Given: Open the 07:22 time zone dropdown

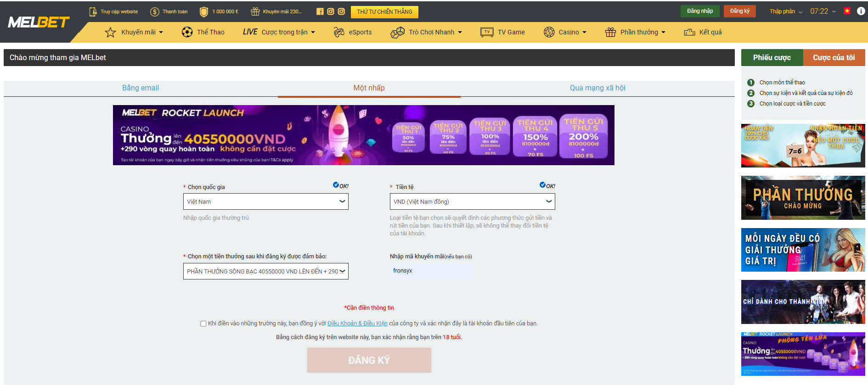Looking at the screenshot, I should click(823, 11).
